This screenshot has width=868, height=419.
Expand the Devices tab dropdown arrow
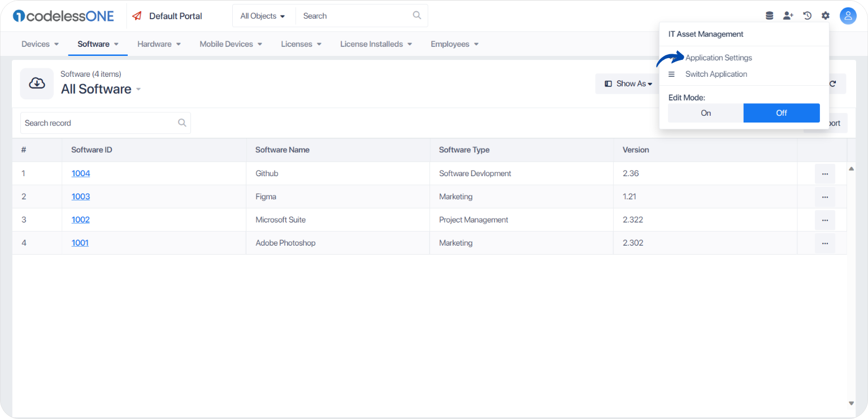(x=57, y=44)
